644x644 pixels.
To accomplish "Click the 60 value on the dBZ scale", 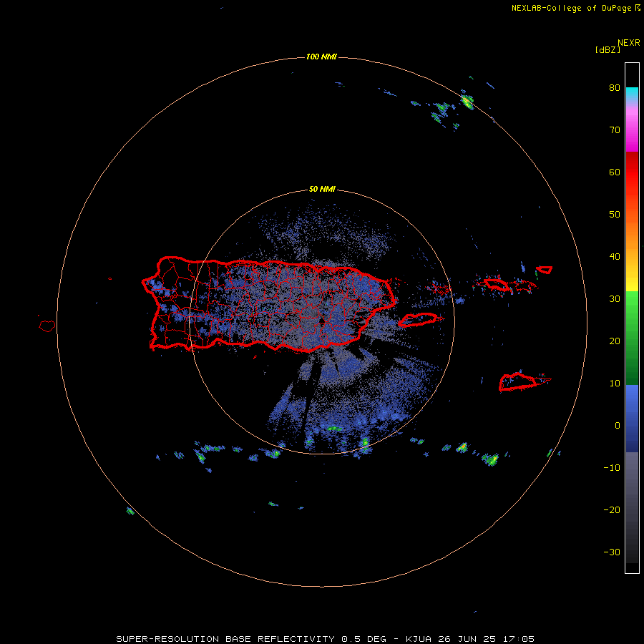I will [x=615, y=172].
